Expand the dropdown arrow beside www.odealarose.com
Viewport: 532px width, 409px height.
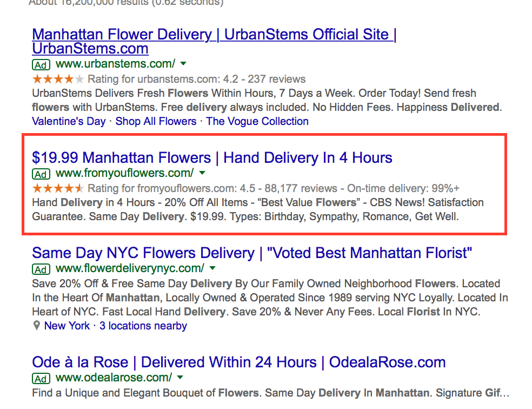(180, 377)
